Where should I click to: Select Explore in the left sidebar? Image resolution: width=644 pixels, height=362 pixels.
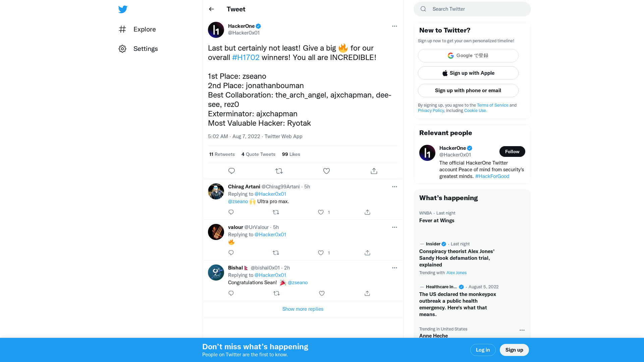pyautogui.click(x=144, y=29)
